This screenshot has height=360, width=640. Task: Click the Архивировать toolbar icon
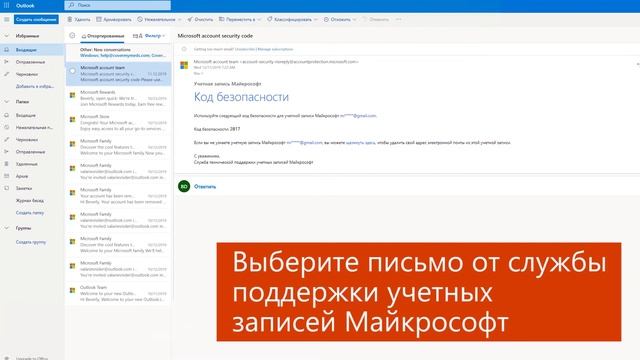[99, 19]
